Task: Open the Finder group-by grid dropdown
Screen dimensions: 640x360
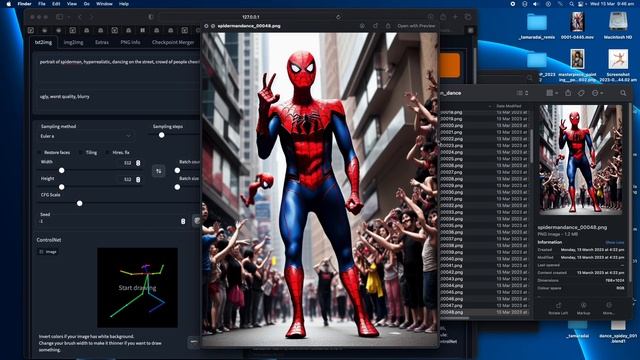Action: 552,93
